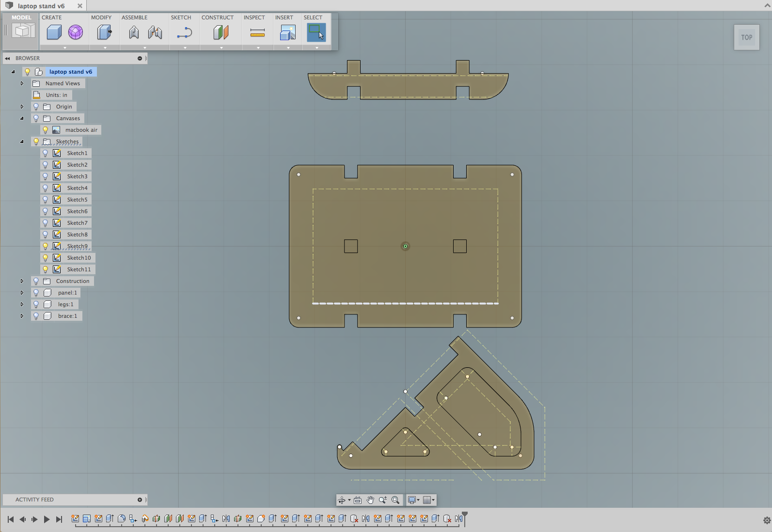Collapse the Canvases folder
This screenshot has width=772, height=532.
pos(22,118)
